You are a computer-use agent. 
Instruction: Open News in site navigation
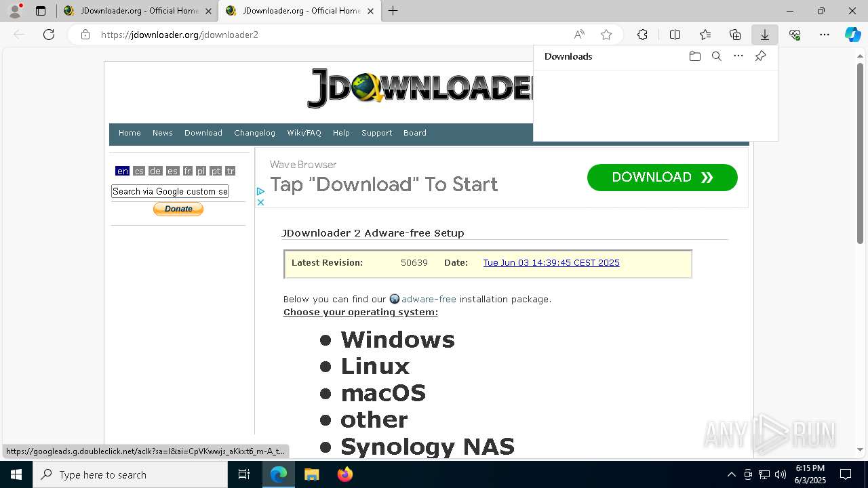[163, 133]
